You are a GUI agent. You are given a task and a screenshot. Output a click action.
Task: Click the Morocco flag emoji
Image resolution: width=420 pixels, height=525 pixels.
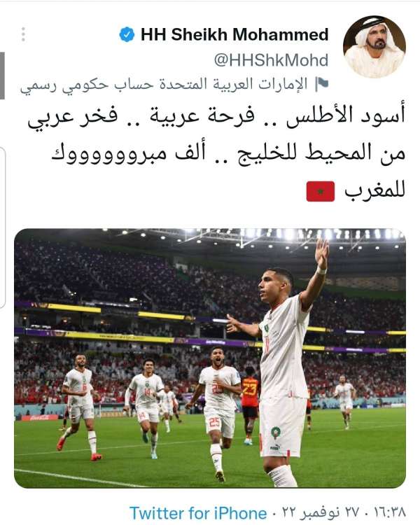(321, 192)
